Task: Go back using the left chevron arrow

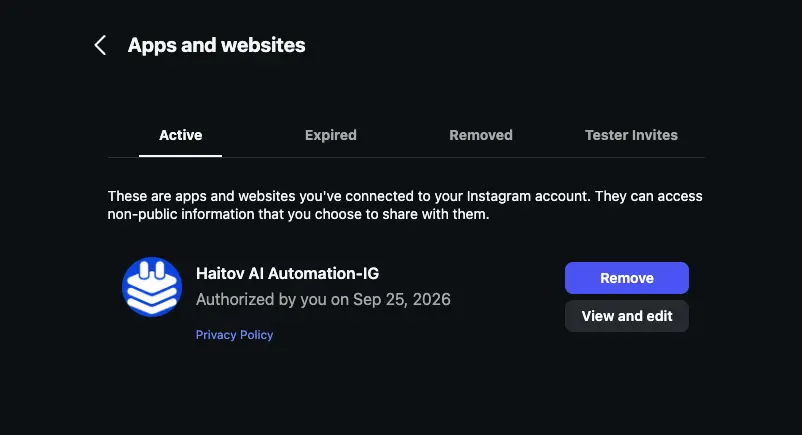Action: tap(100, 45)
